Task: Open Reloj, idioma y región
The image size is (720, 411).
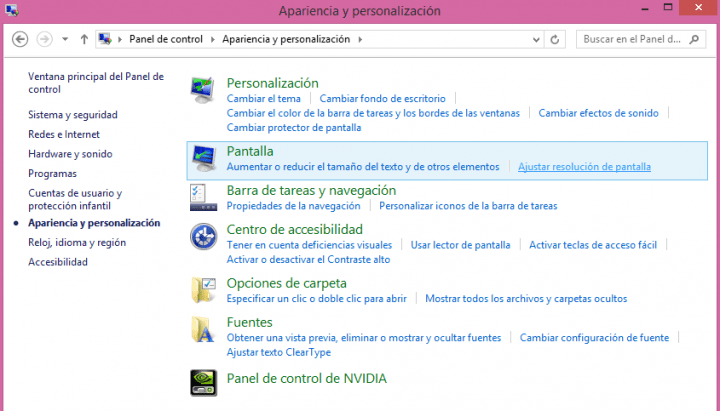Action: (x=77, y=242)
